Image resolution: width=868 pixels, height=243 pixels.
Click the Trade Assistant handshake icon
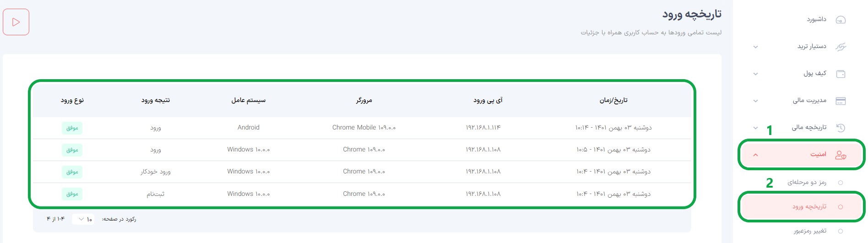(841, 47)
